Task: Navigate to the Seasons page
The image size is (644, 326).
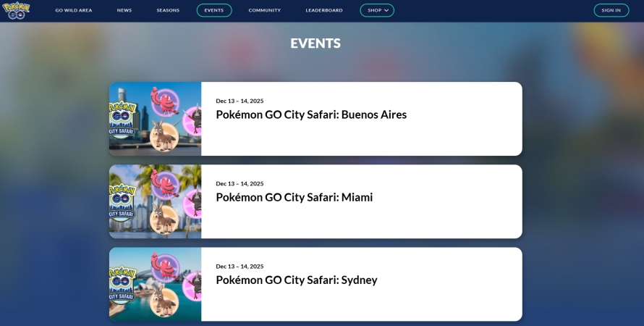Action: tap(168, 10)
